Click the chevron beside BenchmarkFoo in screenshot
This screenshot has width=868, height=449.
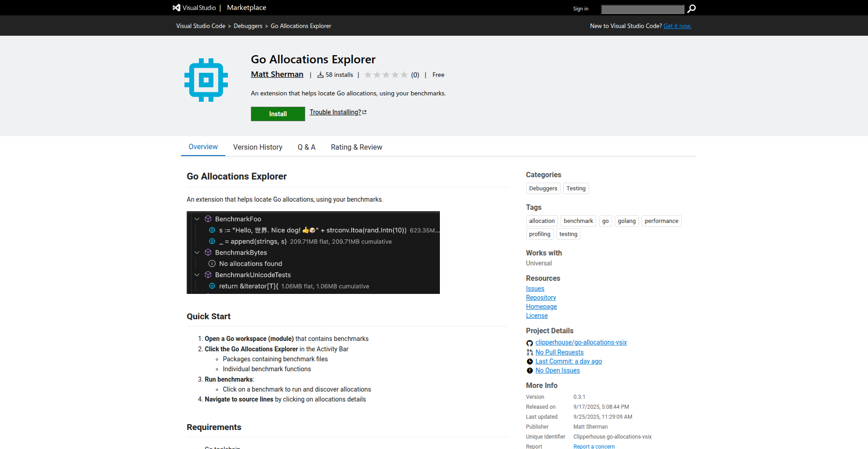pyautogui.click(x=197, y=219)
